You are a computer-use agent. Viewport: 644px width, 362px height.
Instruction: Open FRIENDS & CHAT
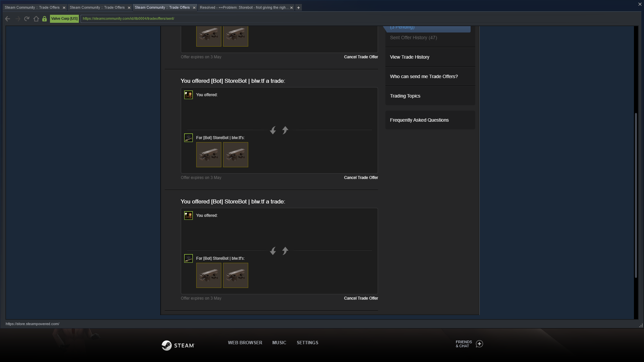[464, 344]
